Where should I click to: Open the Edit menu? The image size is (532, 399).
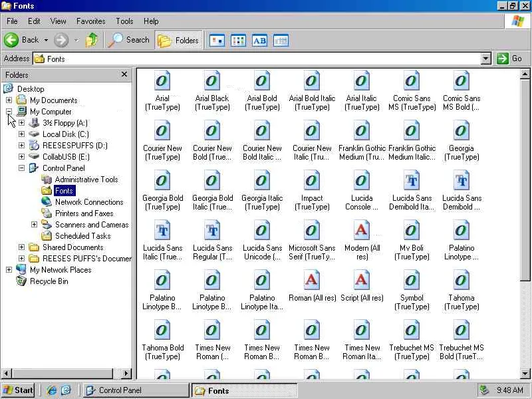[34, 21]
